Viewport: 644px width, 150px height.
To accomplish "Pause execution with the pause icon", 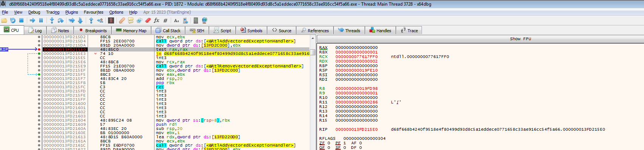I will (41, 20).
